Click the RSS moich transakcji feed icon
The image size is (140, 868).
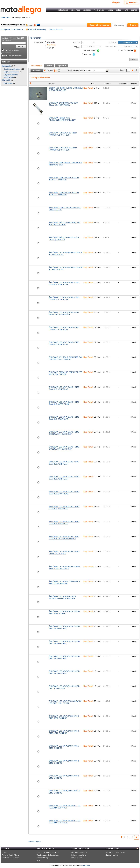(x=27, y=29)
